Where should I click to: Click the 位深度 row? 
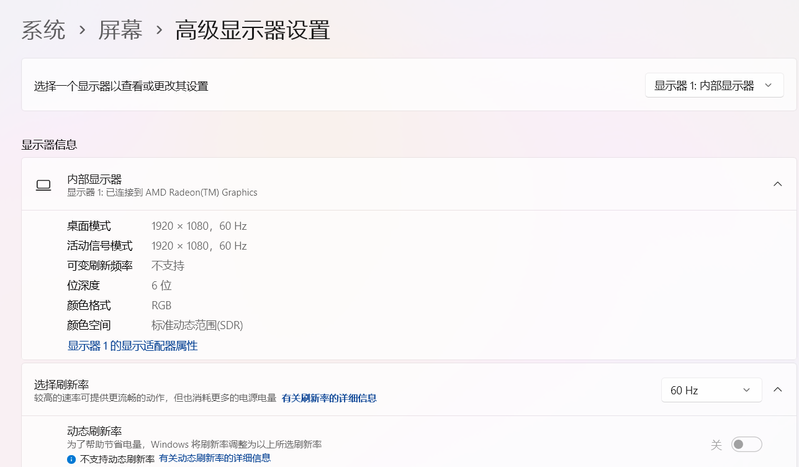(83, 286)
